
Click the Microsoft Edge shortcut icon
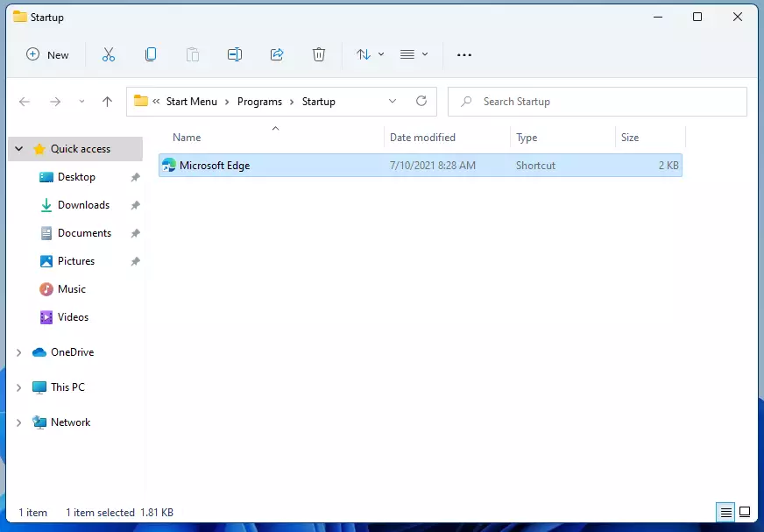click(x=168, y=166)
